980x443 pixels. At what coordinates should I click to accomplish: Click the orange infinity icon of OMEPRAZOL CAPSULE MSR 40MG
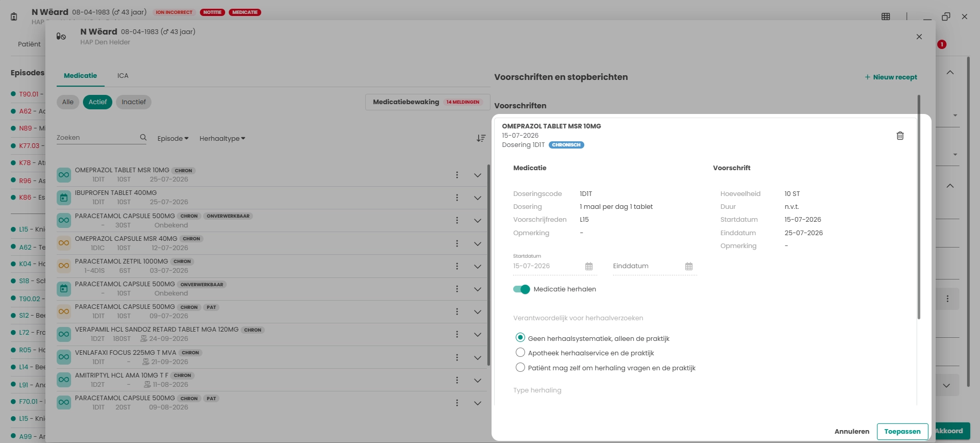64,243
